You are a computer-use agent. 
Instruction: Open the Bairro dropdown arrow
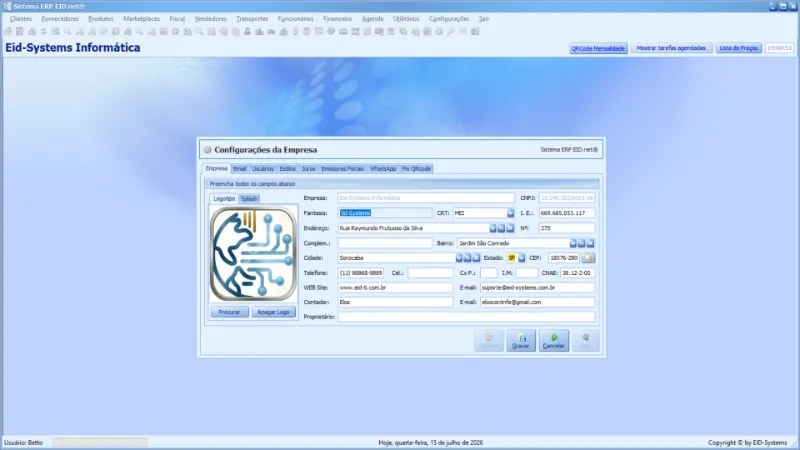573,243
